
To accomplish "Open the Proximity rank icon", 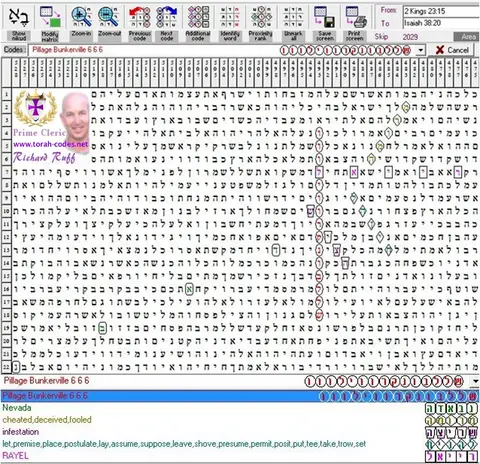I will pos(261,17).
